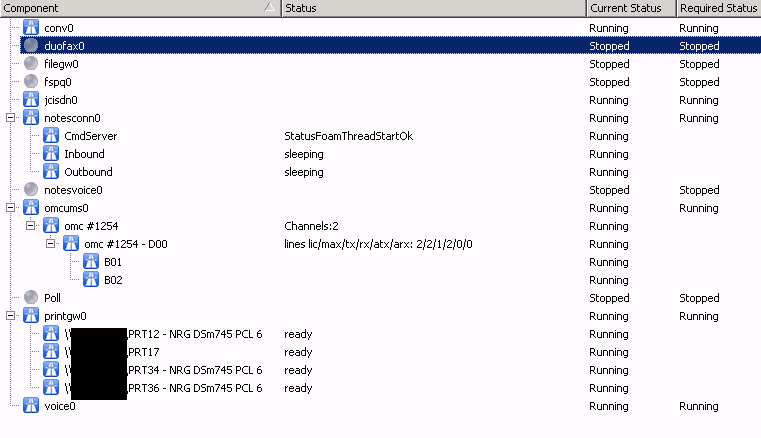Click the icon next to Inbound
761x438 pixels.
[51, 154]
